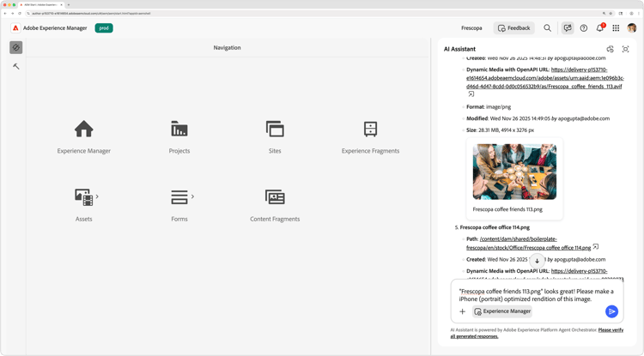Click the Adobe logo in header

tap(15, 28)
